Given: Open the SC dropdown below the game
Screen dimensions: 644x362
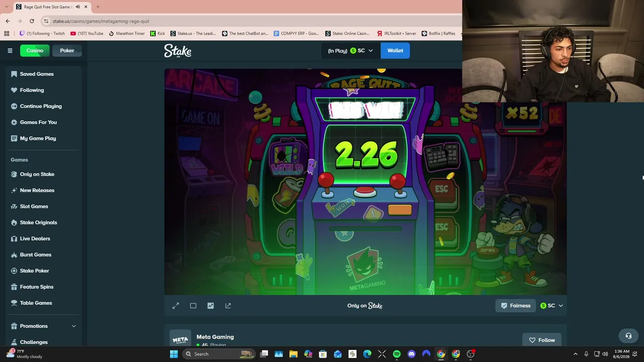Looking at the screenshot, I should (x=551, y=306).
